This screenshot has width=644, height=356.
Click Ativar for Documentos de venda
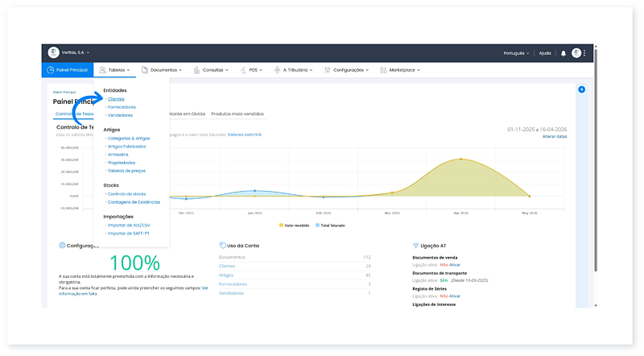tap(455, 265)
